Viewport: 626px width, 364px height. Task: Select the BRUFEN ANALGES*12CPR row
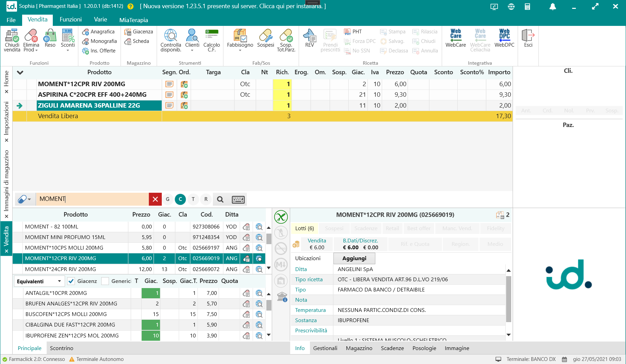coord(139,304)
